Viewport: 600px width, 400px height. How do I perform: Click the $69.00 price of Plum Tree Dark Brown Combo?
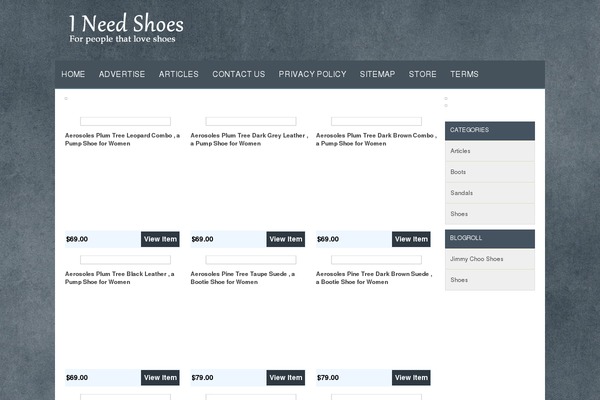(328, 239)
